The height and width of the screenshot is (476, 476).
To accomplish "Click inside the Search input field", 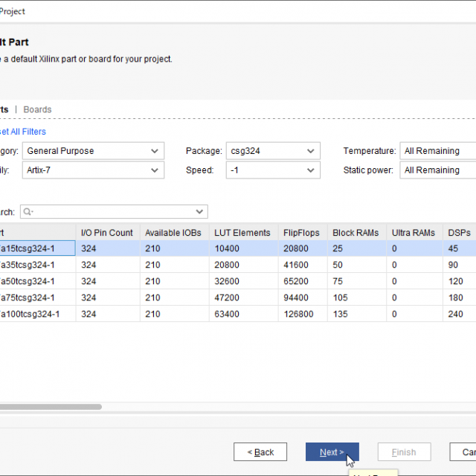I will point(112,212).
